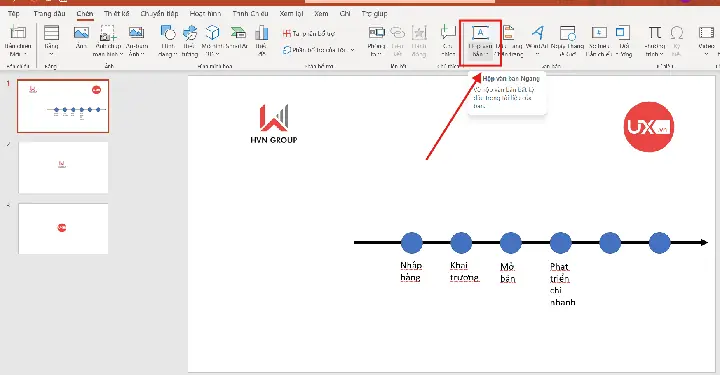The width and height of the screenshot is (720, 375).
Task: Insert a video with the film icon
Action: (x=706, y=33)
